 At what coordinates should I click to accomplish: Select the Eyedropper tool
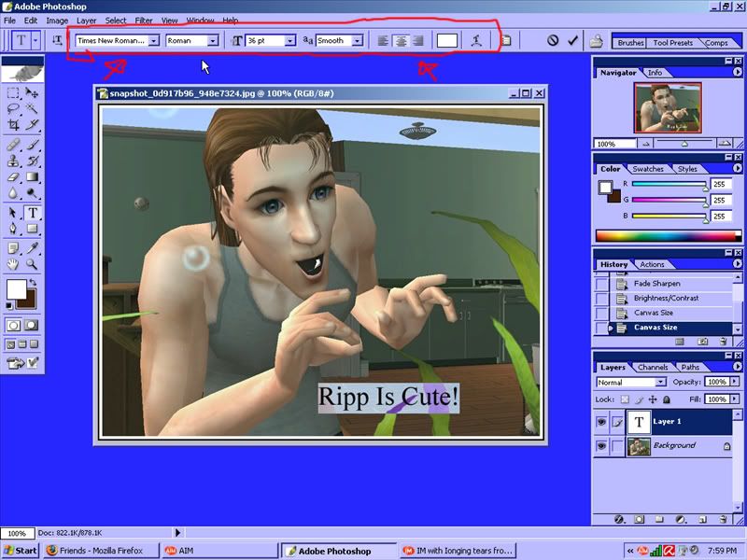(32, 248)
